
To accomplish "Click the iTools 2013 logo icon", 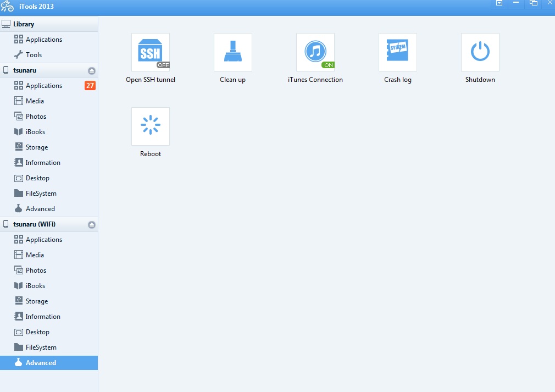I will coord(7,6).
